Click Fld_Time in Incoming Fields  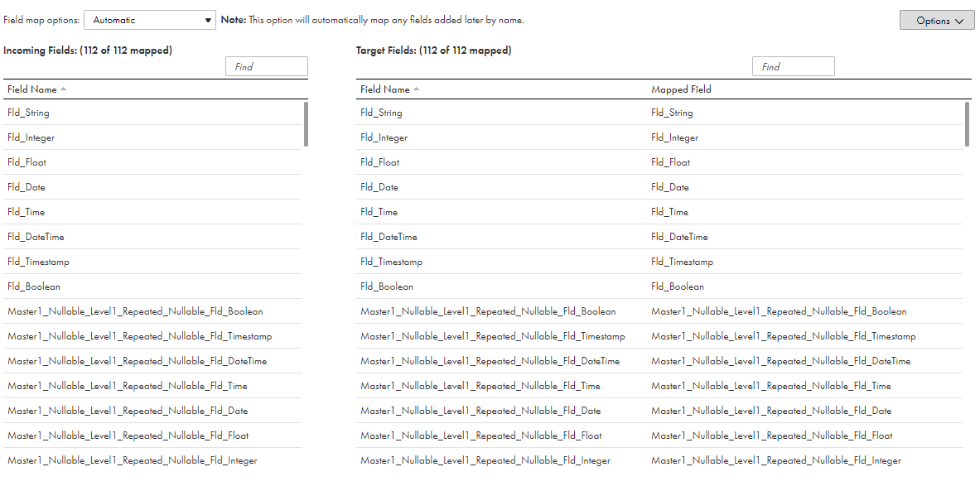click(27, 212)
